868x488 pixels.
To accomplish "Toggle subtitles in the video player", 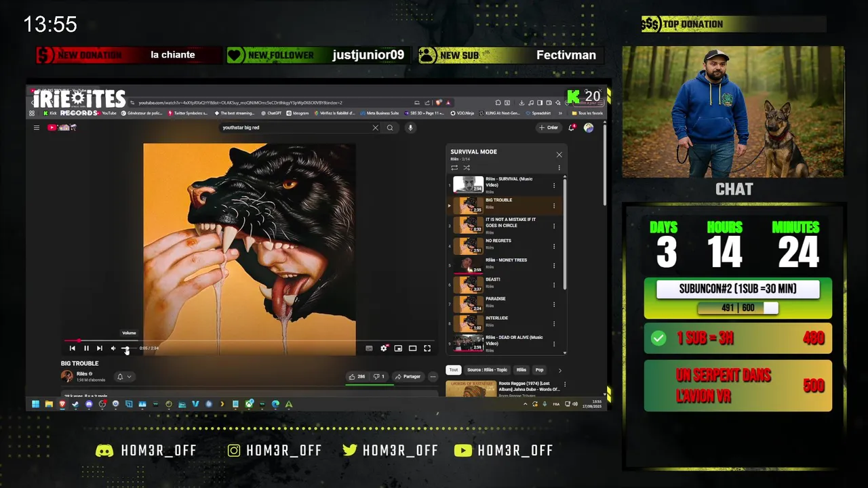I will coord(369,348).
